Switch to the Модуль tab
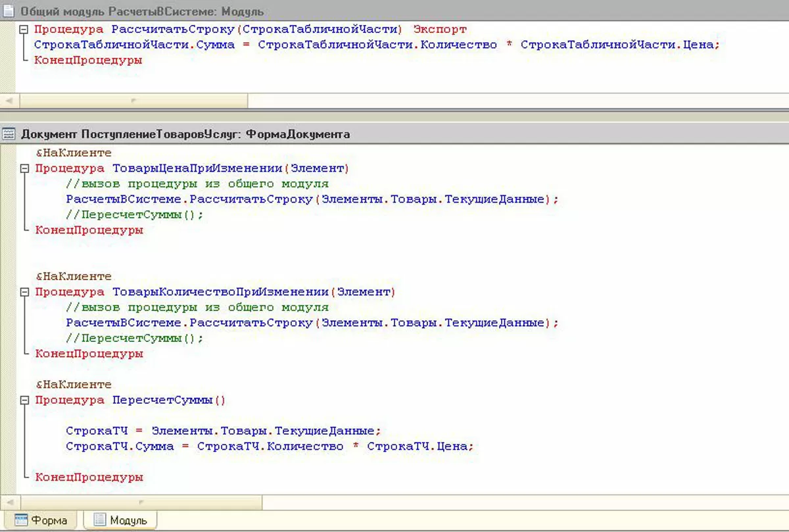 click(x=120, y=520)
